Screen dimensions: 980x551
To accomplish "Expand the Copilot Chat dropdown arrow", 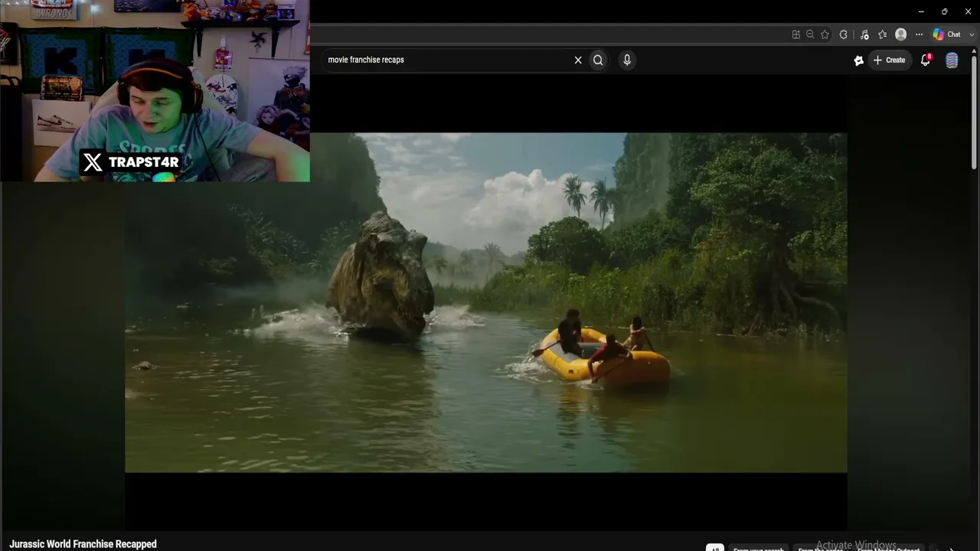I will pyautogui.click(x=971, y=34).
